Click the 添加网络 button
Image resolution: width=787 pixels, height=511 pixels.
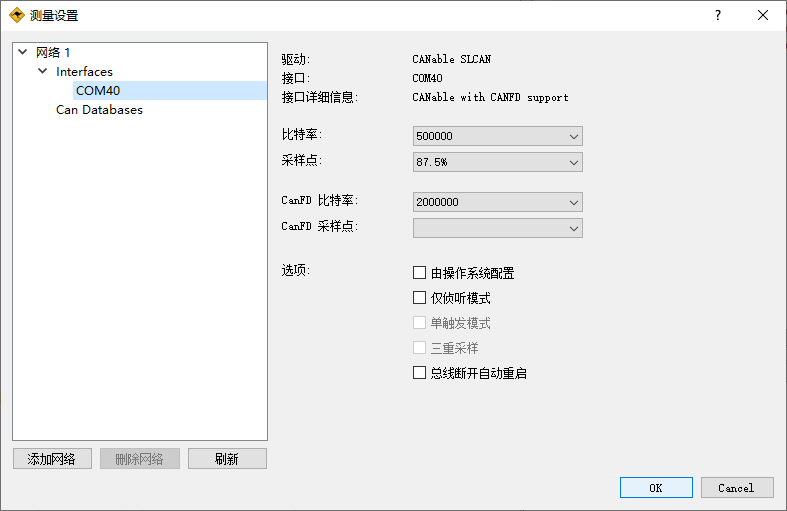[x=52, y=459]
